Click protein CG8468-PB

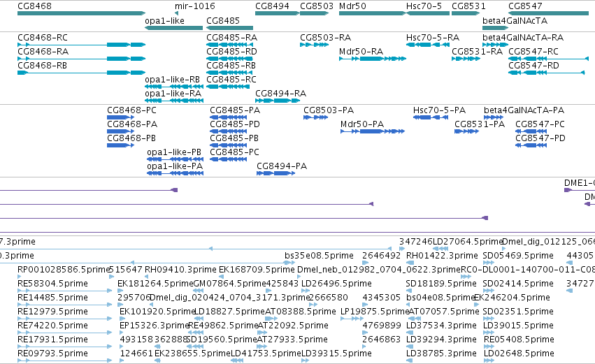pos(121,145)
